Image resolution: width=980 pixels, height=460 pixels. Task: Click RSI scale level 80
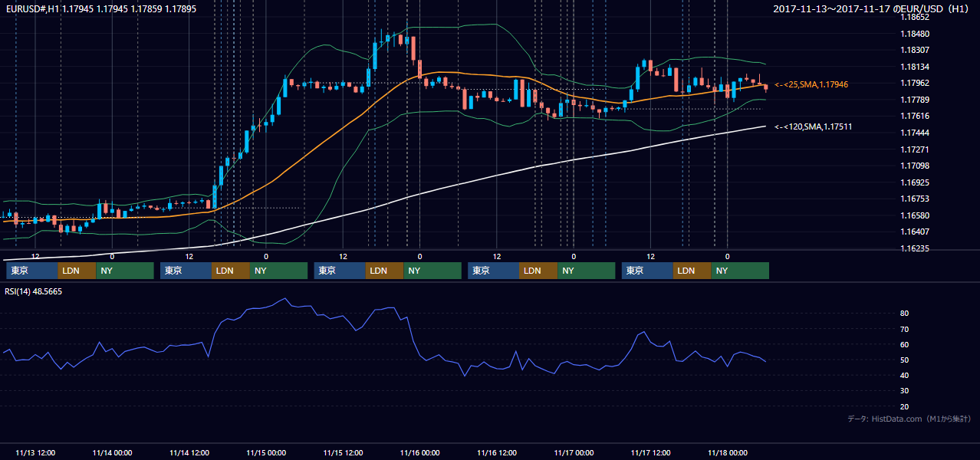tap(905, 314)
